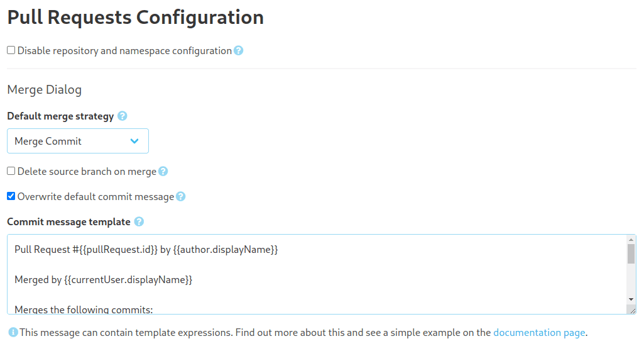Open the documentation page link
This screenshot has height=346, width=644.
click(539, 332)
